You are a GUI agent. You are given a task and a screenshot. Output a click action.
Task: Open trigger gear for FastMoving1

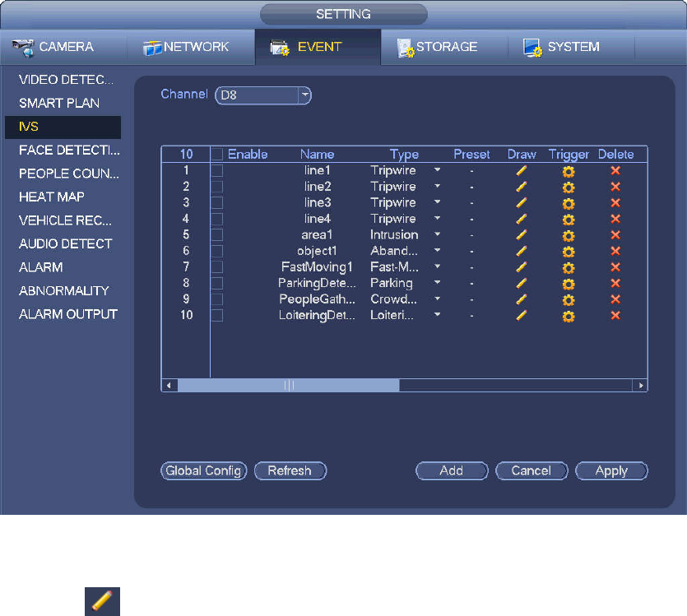tap(569, 268)
